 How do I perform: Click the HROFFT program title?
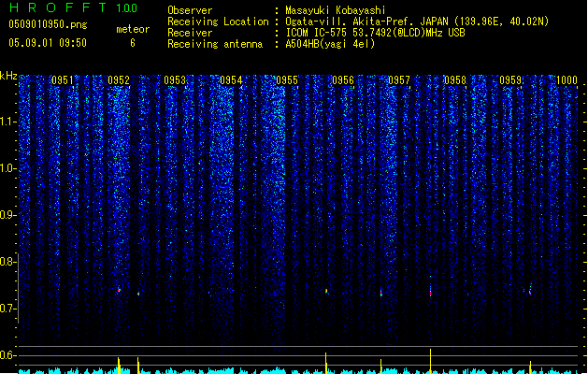(x=58, y=7)
